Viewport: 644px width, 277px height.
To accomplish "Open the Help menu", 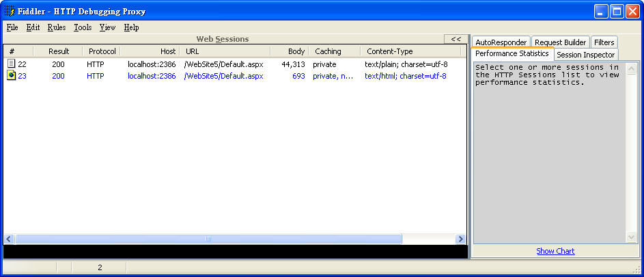I will pyautogui.click(x=131, y=27).
